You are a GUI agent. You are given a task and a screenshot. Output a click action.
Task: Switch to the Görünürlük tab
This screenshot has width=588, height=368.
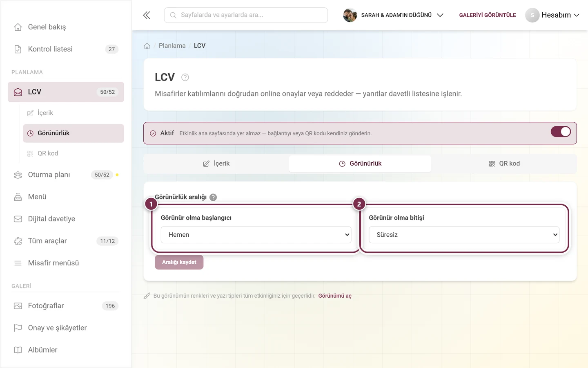[x=360, y=164]
